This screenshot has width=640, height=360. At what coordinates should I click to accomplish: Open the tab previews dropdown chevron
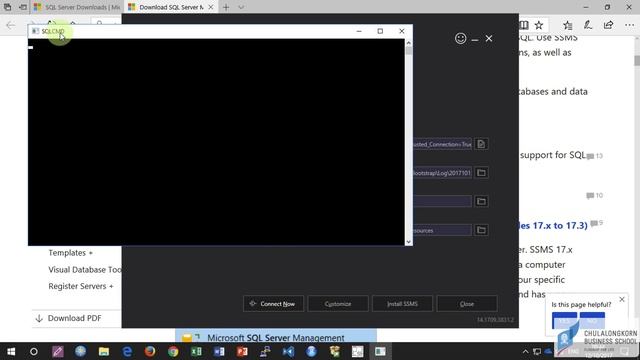tap(241, 7)
